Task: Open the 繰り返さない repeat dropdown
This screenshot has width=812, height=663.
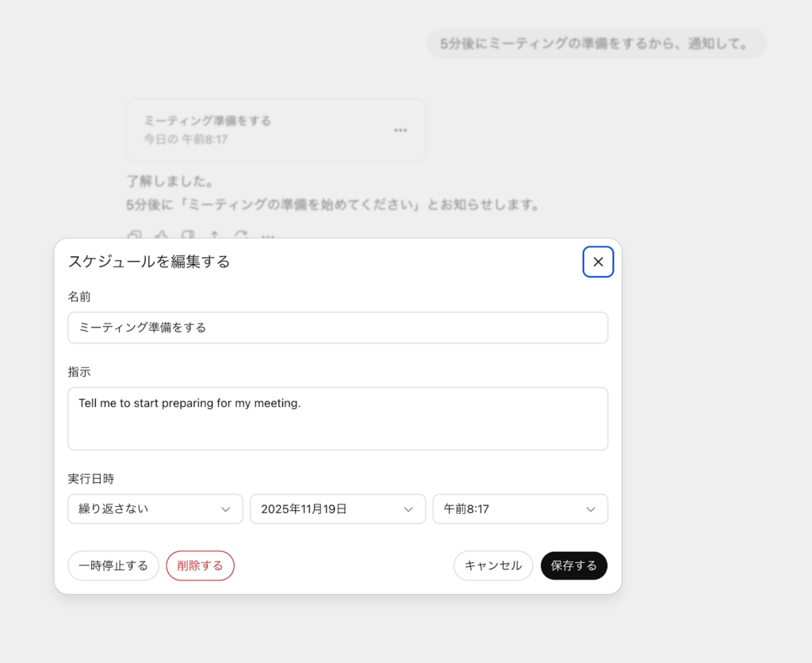Action: click(155, 509)
